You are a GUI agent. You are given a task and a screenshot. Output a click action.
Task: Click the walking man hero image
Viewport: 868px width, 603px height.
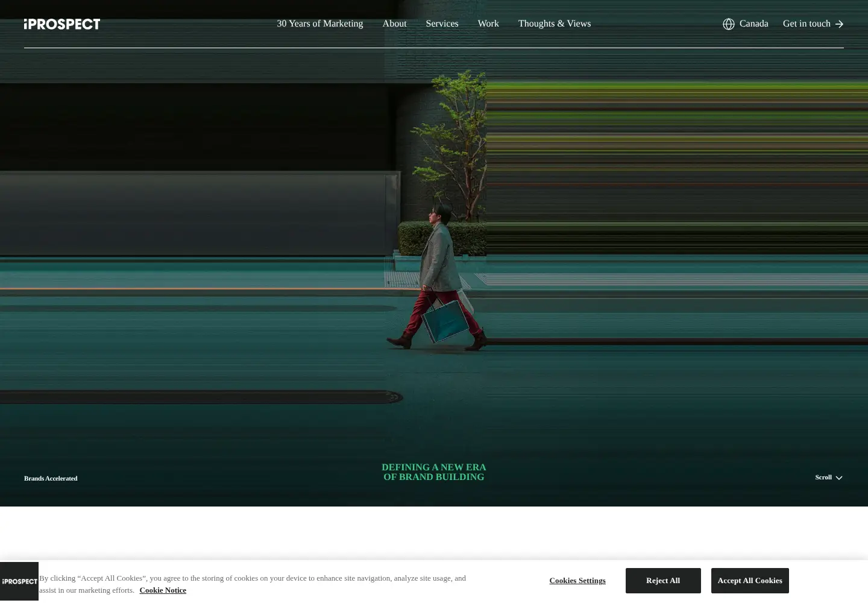click(x=434, y=253)
